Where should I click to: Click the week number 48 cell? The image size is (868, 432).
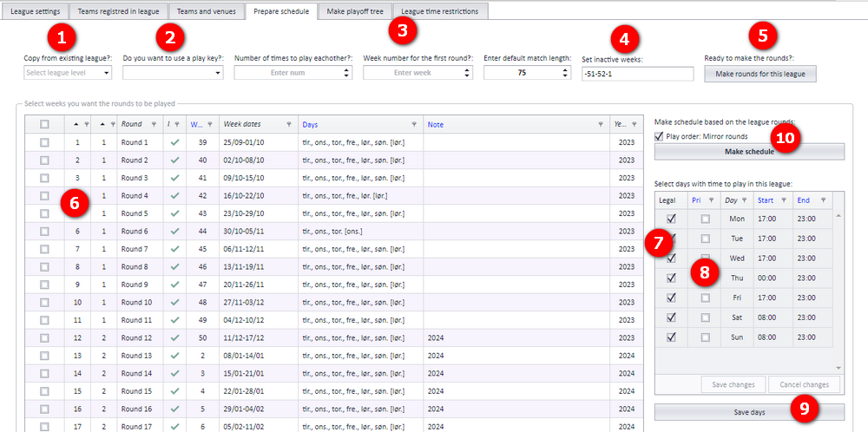(202, 302)
